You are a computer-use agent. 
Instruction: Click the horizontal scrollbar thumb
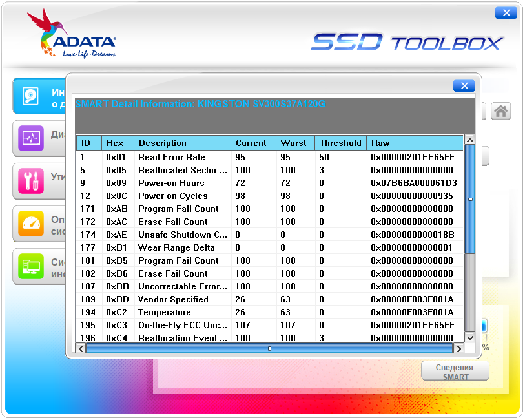pos(269,349)
